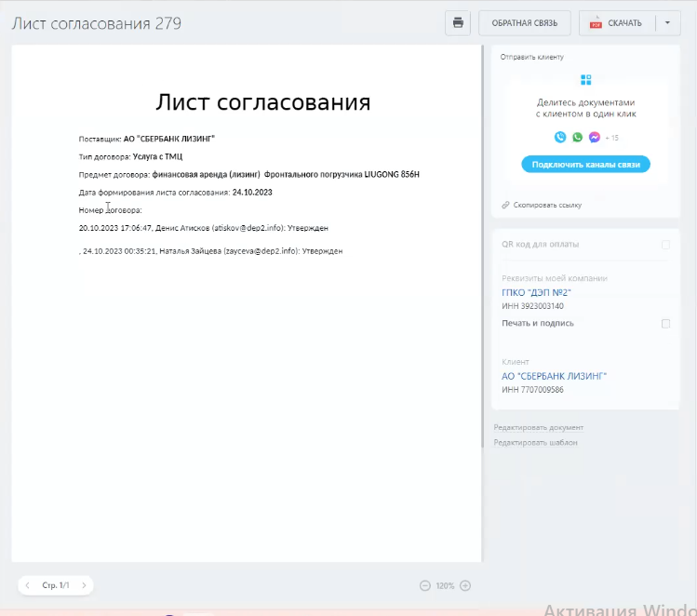This screenshot has height=616, width=697.
Task: Click Реквизиты моей компании label
Action: [555, 278]
